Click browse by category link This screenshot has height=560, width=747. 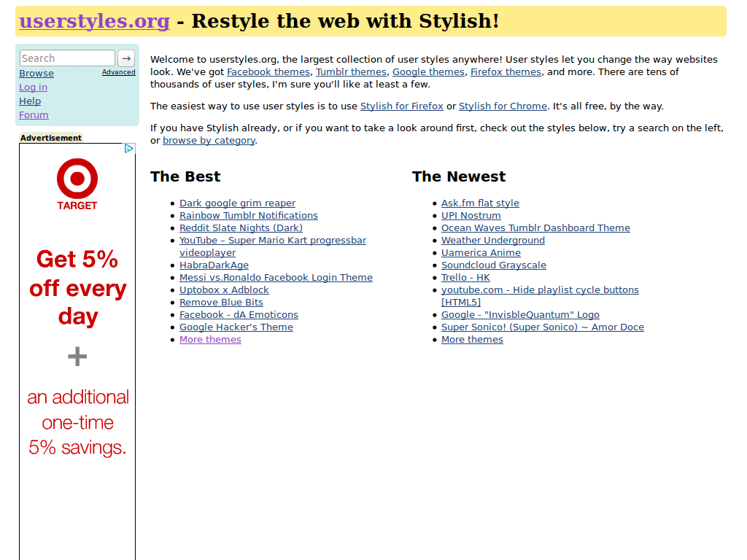(x=209, y=141)
